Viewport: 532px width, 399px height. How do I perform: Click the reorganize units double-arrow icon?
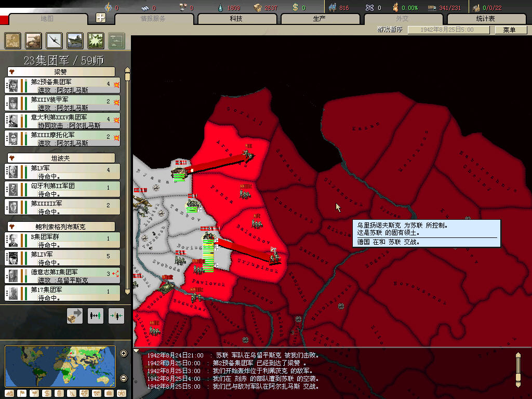point(96,316)
